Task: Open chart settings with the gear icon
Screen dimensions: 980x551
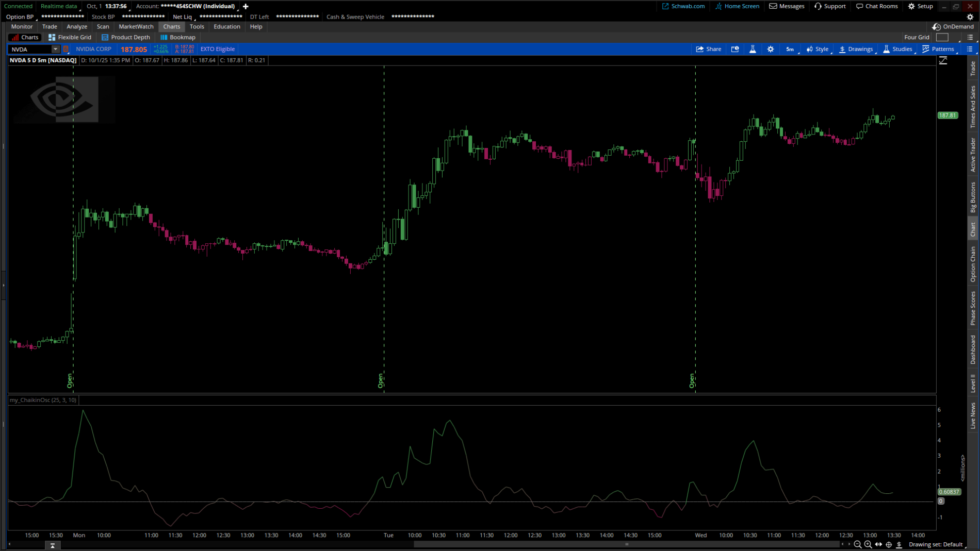Action: tap(770, 49)
